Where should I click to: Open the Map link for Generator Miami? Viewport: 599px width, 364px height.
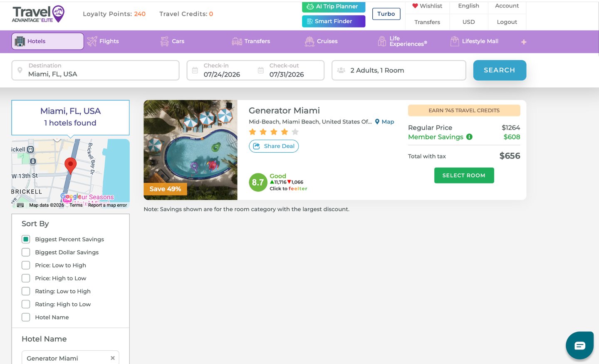coord(384,121)
